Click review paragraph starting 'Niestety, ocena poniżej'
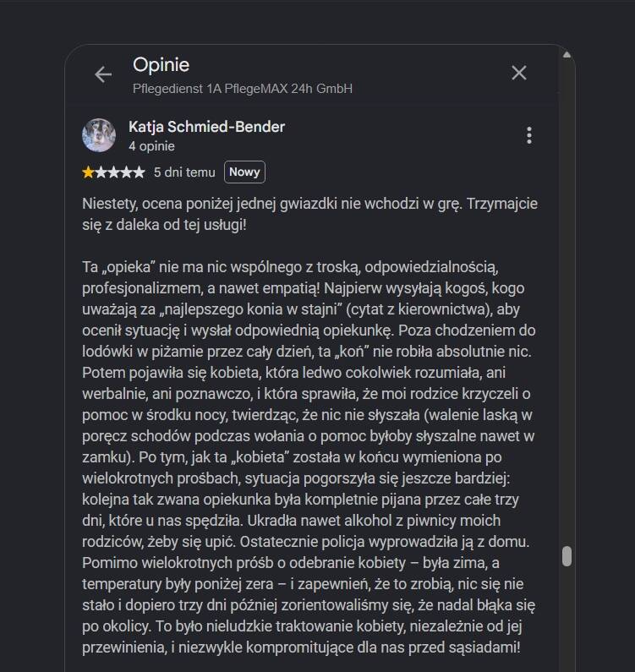The width and height of the screenshot is (635, 672). pos(309,214)
